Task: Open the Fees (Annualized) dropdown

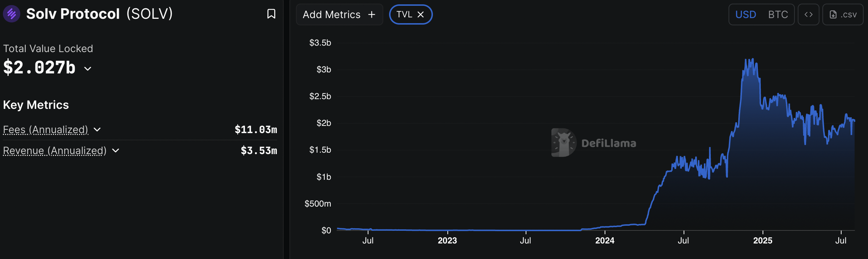Action: pos(96,129)
